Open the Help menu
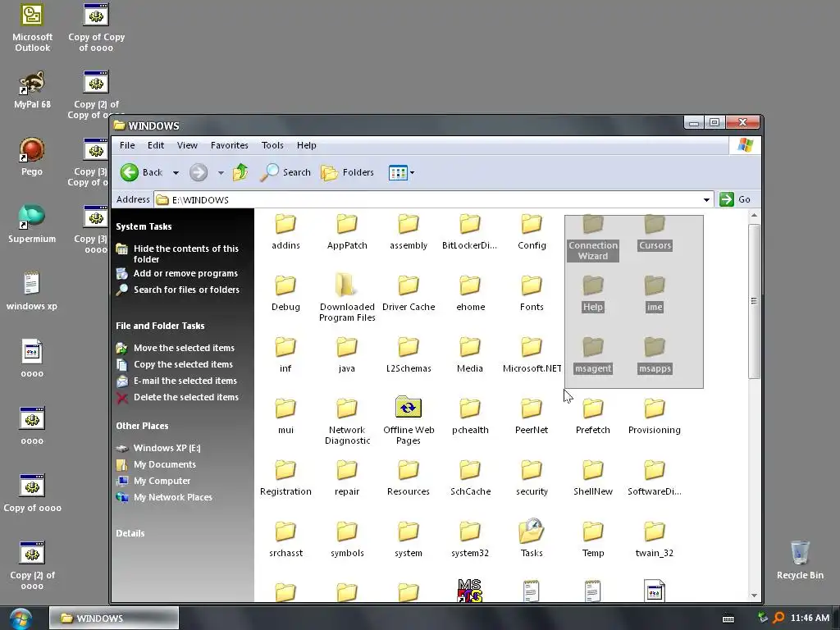The width and height of the screenshot is (840, 630). [x=307, y=145]
